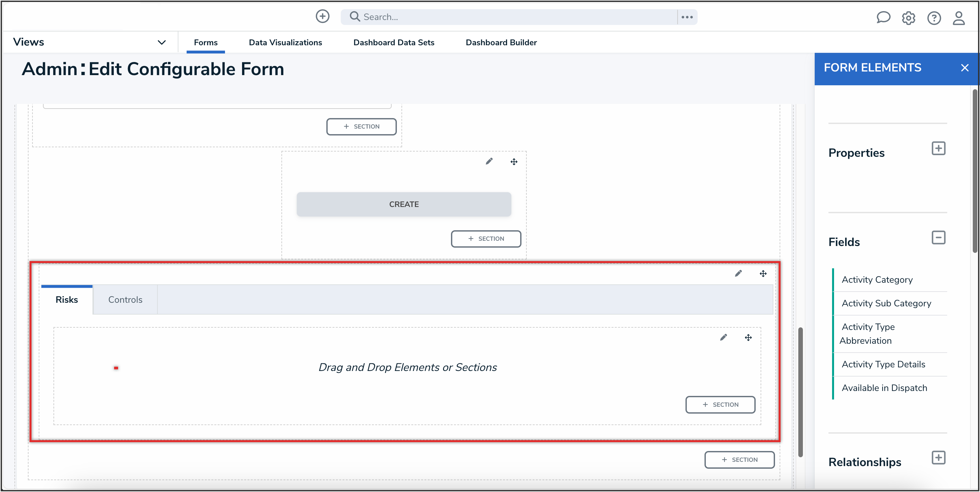980x492 pixels.
Task: Switch to the Controls tab
Action: pyautogui.click(x=125, y=299)
